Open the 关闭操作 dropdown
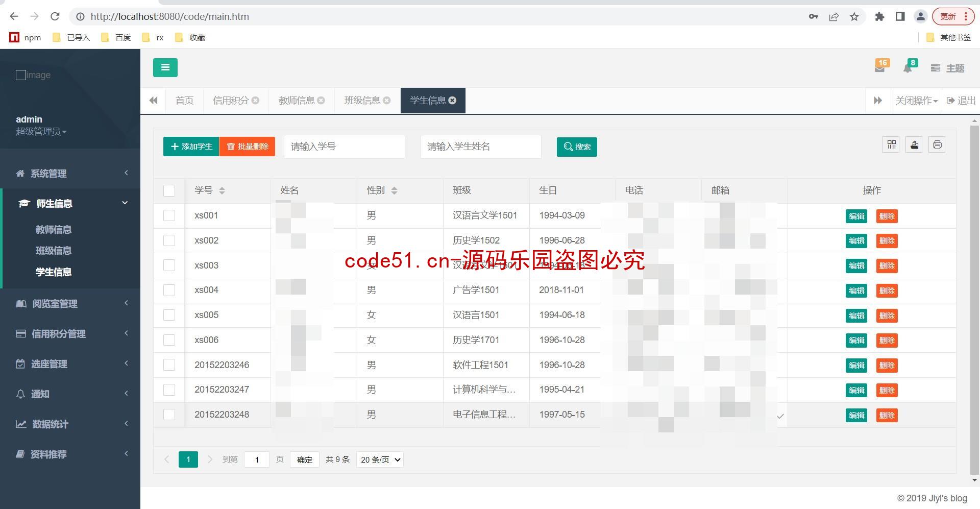Screen dimensions: 980x509 point(917,101)
